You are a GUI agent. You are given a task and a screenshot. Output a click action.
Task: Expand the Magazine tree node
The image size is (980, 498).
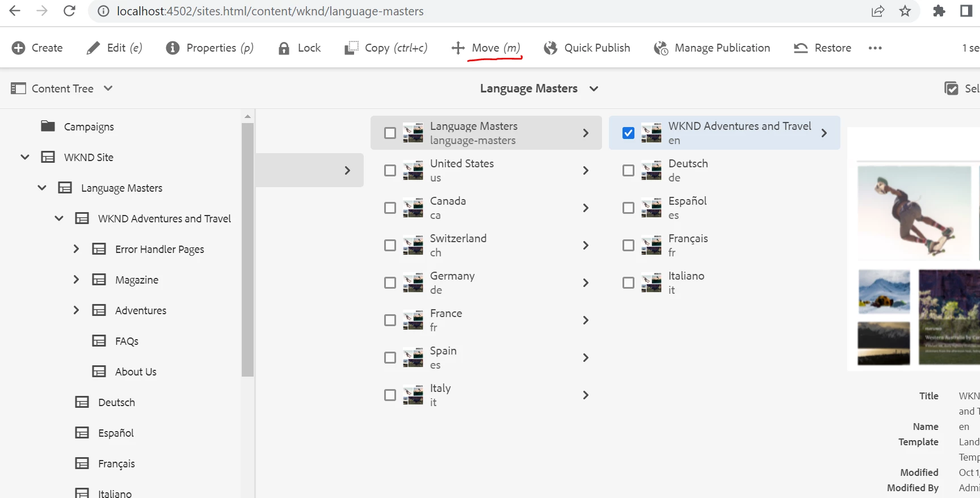76,279
